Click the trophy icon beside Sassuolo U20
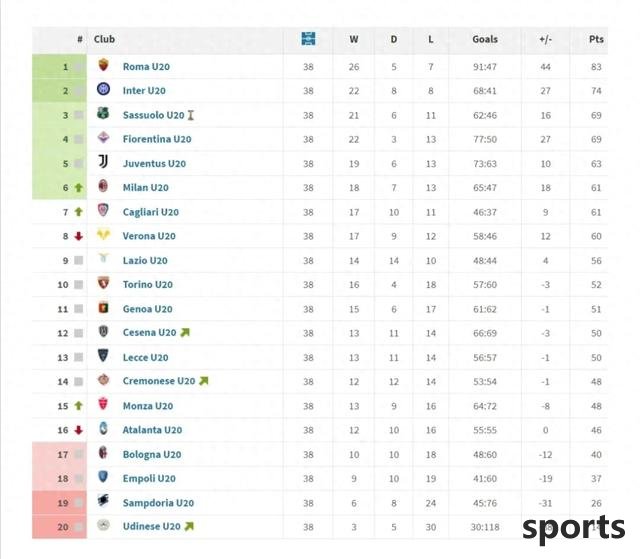 click(x=191, y=115)
